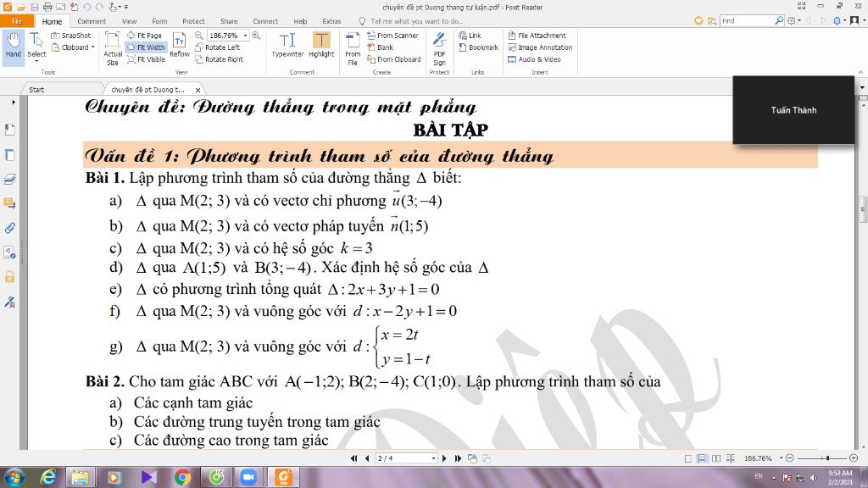The image size is (868, 488).
Task: Open the Comments side panel
Action: [9, 203]
